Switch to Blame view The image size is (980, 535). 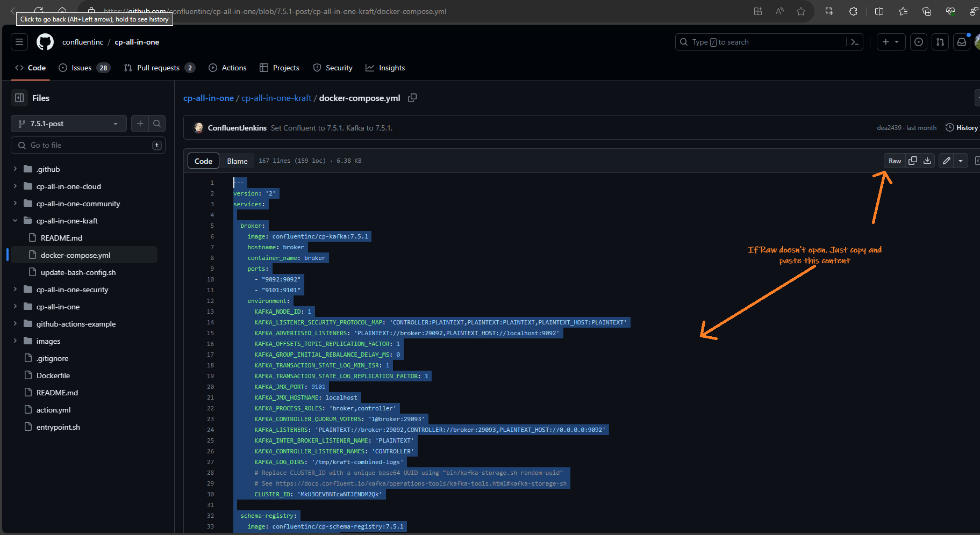click(x=237, y=161)
